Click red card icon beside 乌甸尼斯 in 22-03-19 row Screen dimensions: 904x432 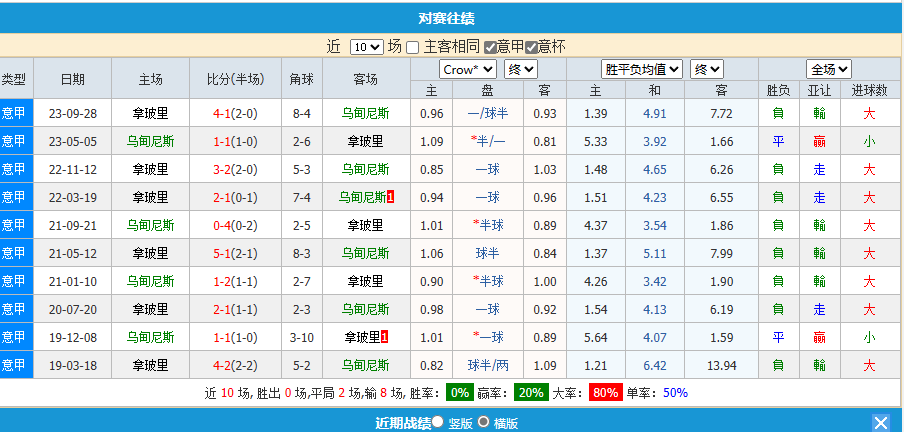(390, 197)
